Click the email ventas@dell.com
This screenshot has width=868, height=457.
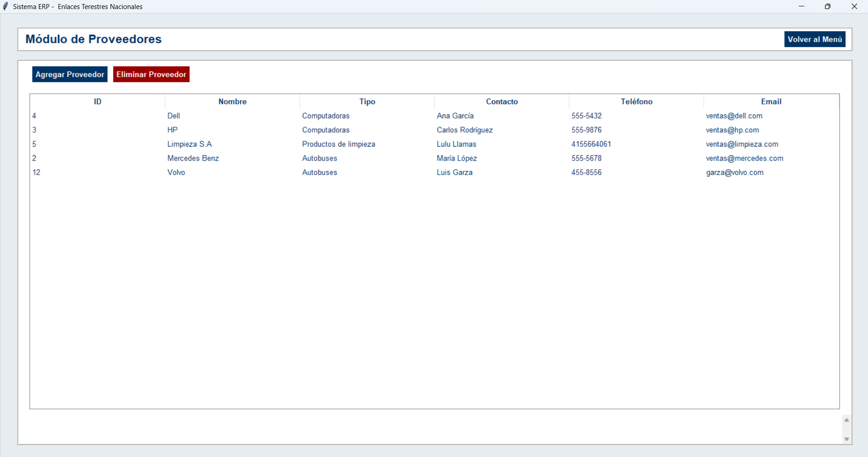[734, 116]
